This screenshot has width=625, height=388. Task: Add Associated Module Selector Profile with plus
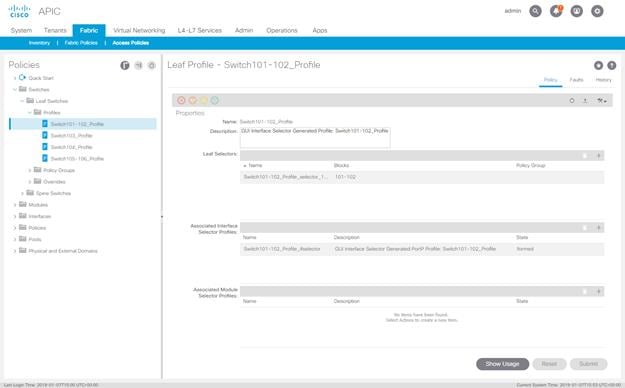(598, 291)
